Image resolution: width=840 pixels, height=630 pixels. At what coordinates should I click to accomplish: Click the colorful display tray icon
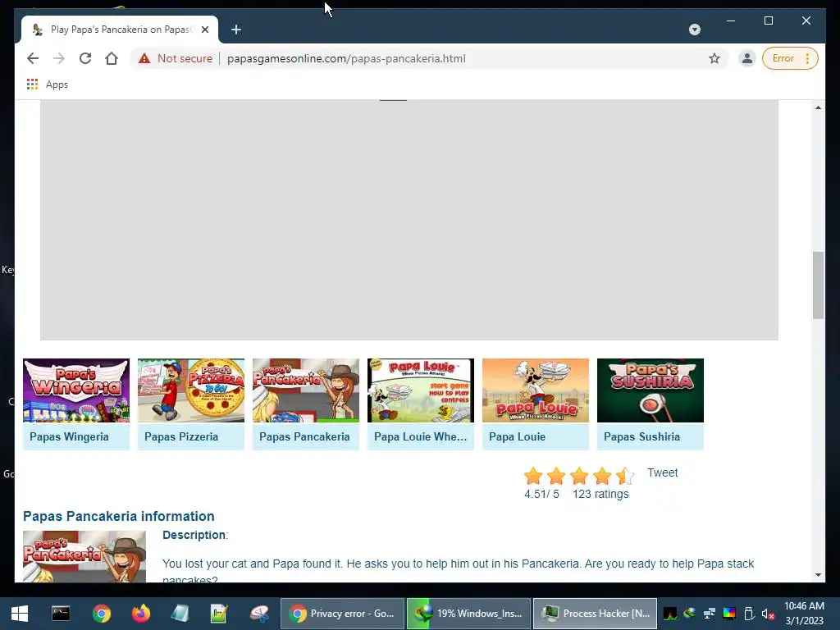click(729, 614)
